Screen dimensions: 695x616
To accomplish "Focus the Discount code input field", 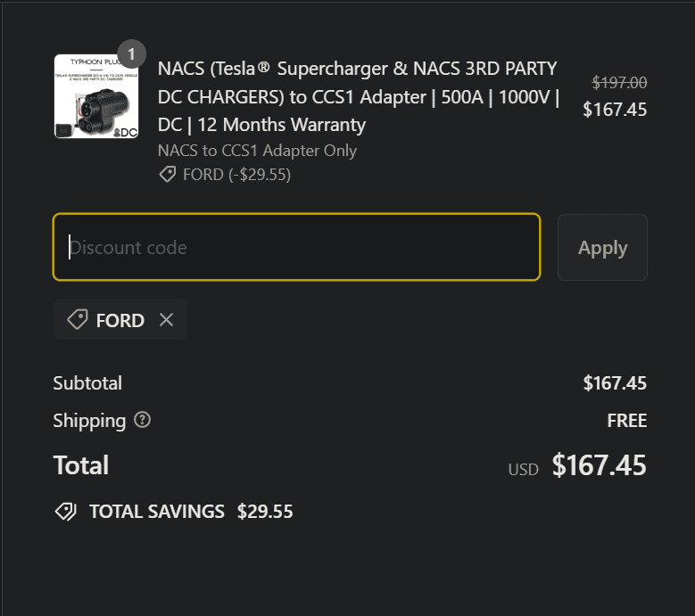I will point(296,248).
